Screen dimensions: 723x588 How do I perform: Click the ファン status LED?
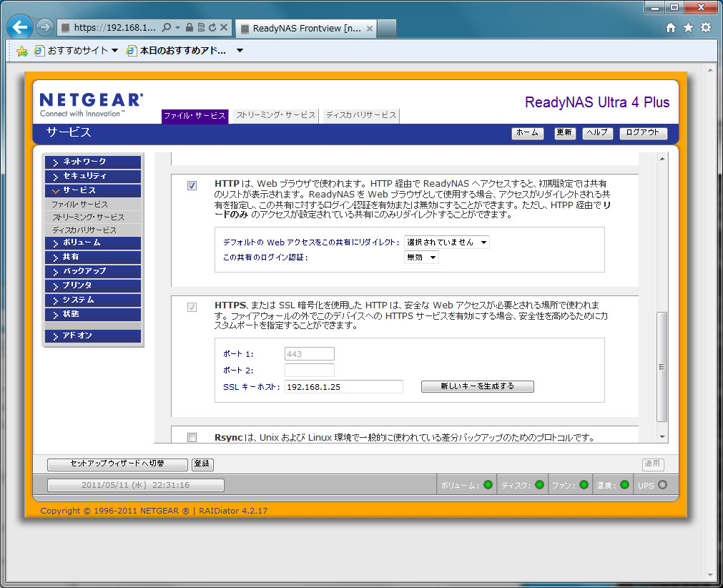(x=584, y=485)
